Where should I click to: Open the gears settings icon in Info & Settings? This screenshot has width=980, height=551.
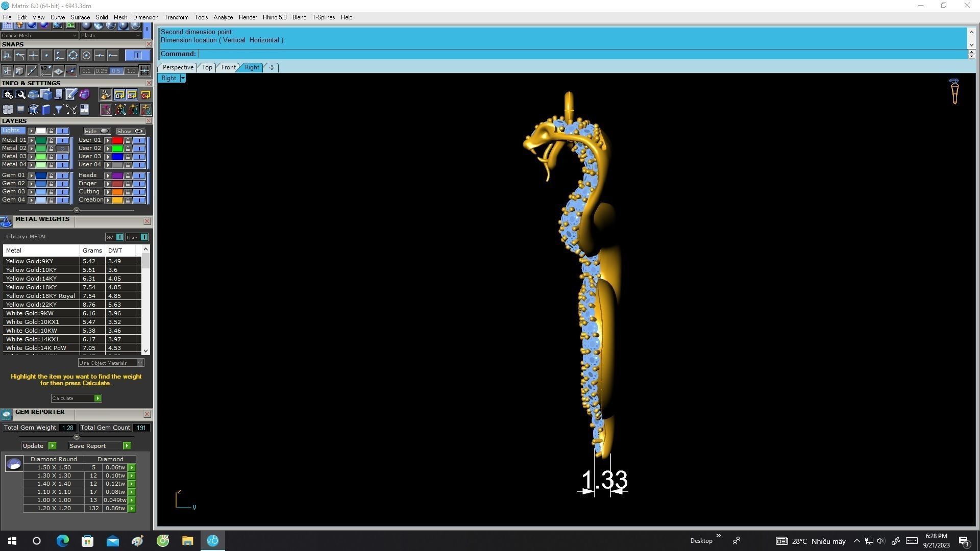pyautogui.click(x=8, y=94)
